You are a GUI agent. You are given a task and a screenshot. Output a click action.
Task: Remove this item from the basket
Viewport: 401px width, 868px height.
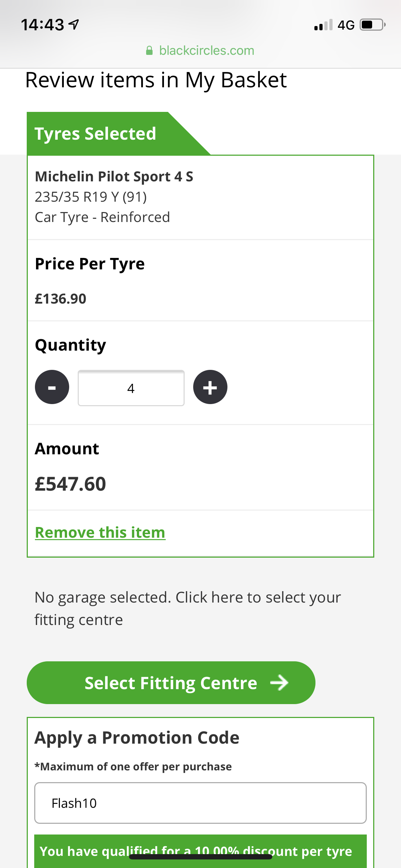click(x=100, y=533)
